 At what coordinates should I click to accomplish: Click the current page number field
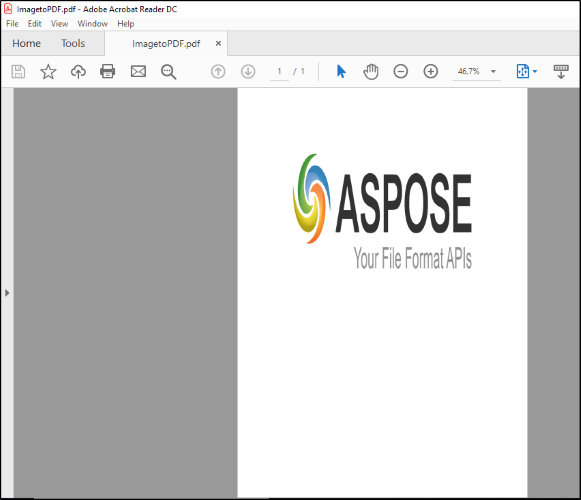[279, 71]
